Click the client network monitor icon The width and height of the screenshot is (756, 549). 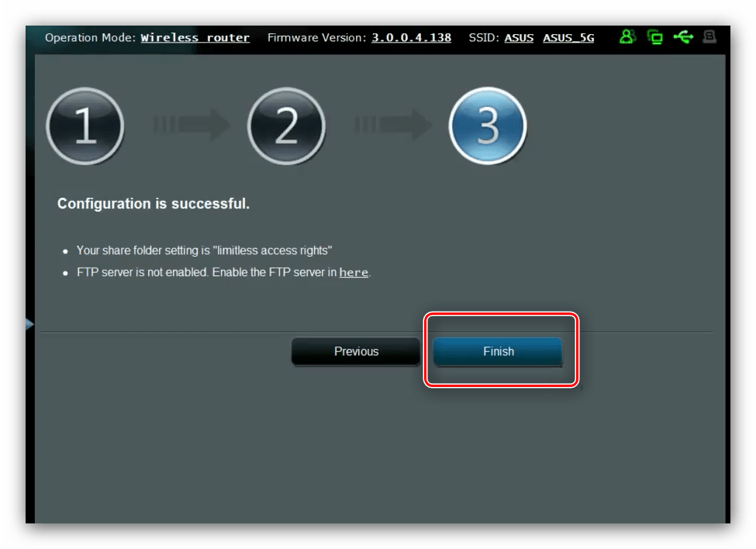click(x=654, y=36)
